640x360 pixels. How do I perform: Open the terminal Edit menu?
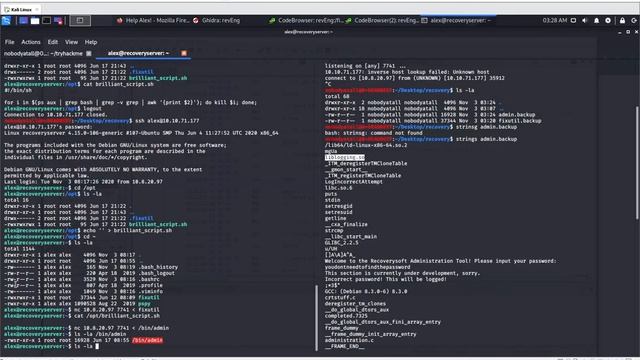pyautogui.click(x=53, y=42)
